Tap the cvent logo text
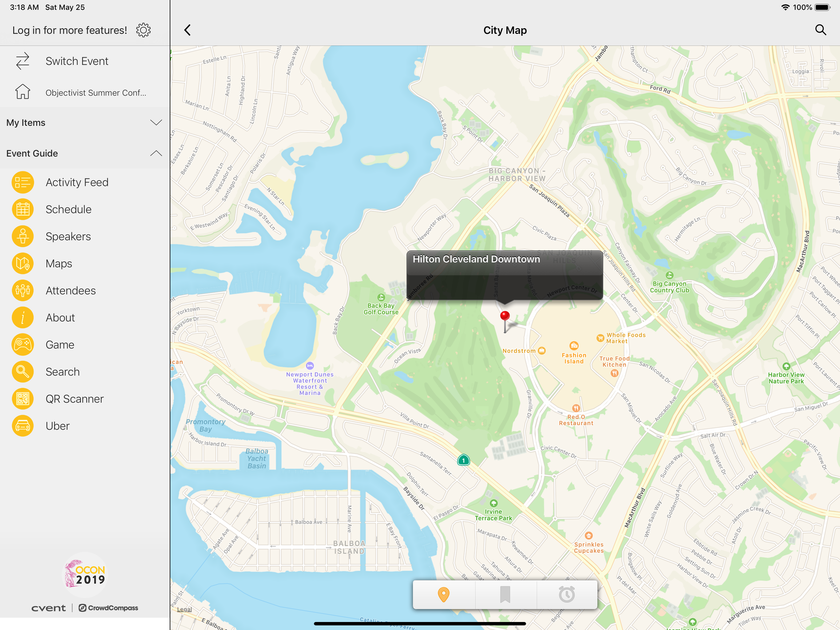 point(48,608)
